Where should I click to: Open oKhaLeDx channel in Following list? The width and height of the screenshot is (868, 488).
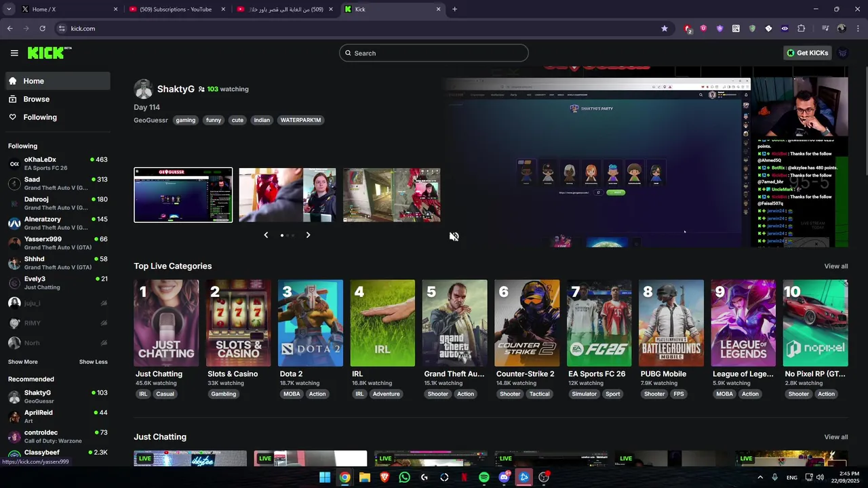[x=58, y=163]
